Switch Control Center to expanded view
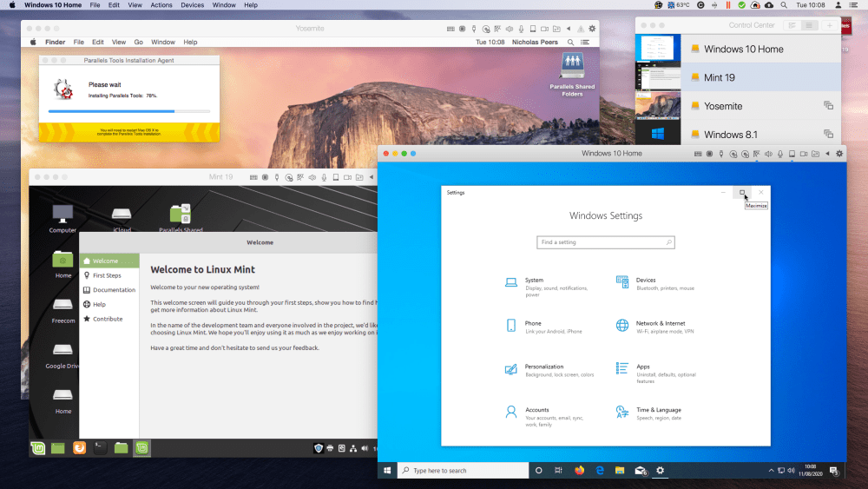Screen dimensions: 868x489 (x=792, y=25)
